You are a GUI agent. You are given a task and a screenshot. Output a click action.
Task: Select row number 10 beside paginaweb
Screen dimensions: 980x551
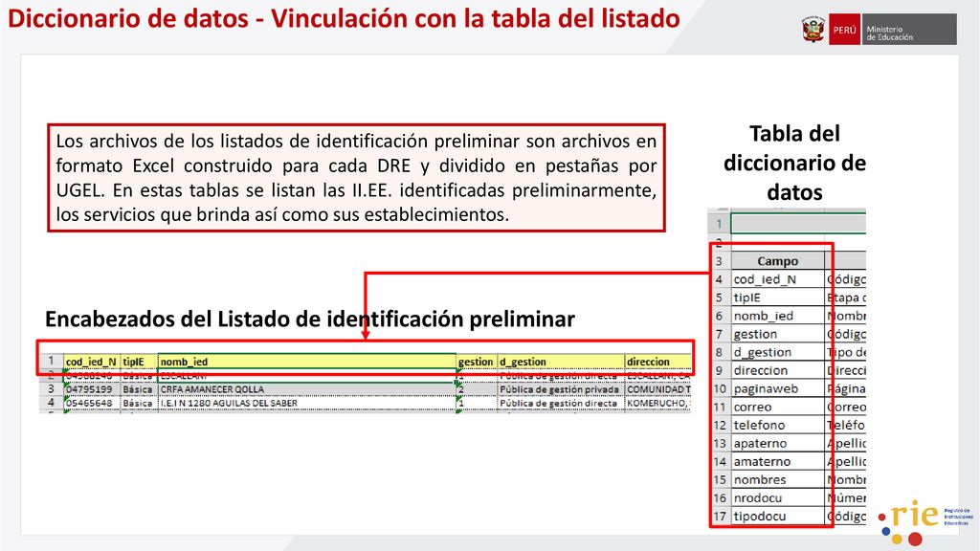click(720, 388)
